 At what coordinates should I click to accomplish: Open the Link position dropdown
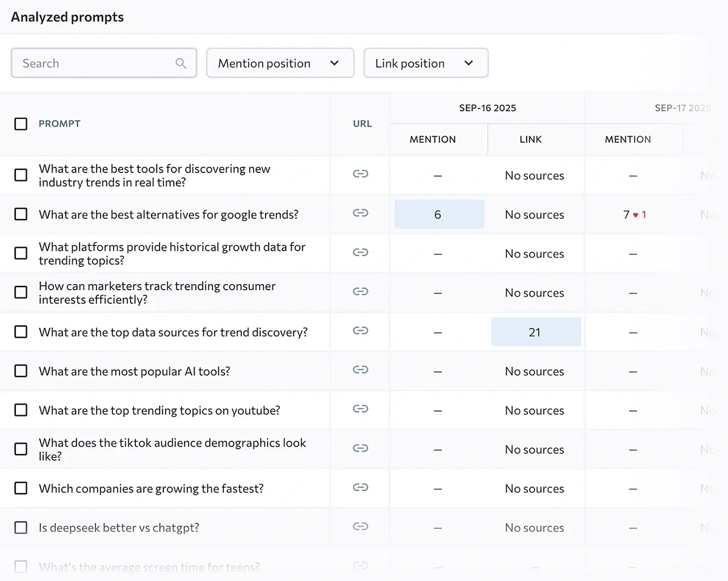click(x=425, y=63)
